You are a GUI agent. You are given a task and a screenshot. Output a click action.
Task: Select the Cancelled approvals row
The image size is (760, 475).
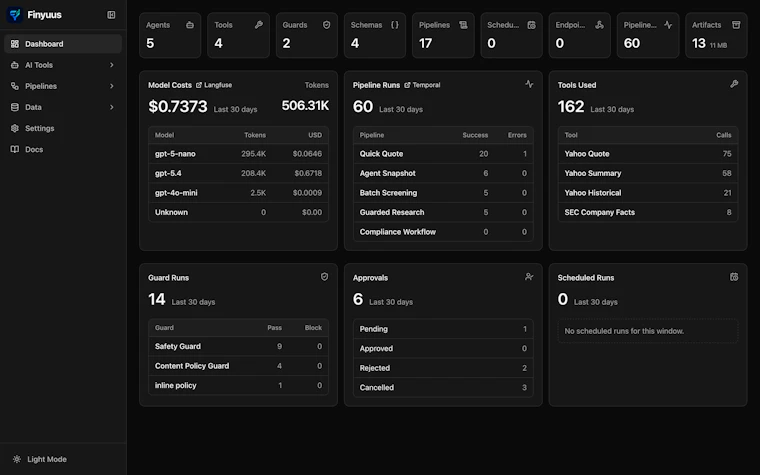443,387
